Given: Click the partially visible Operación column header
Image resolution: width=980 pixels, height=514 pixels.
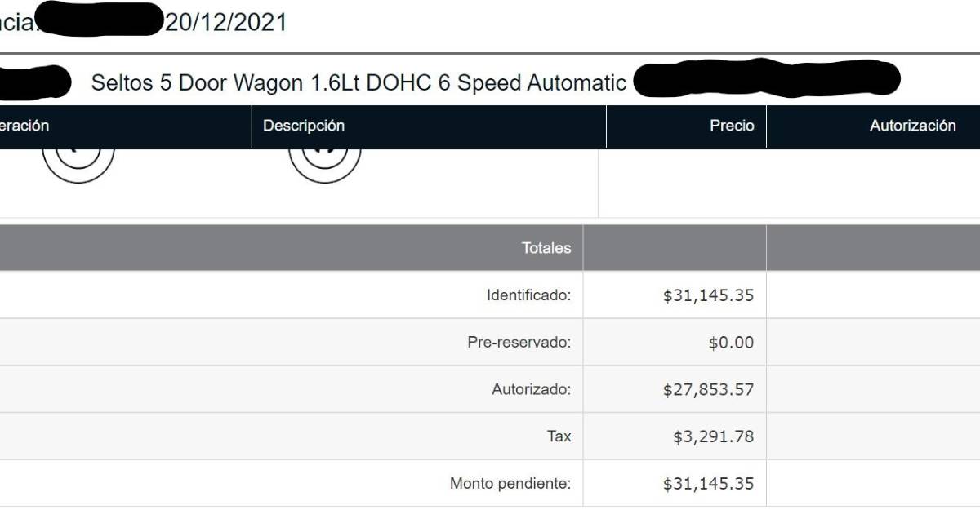Looking at the screenshot, I should click(x=24, y=126).
